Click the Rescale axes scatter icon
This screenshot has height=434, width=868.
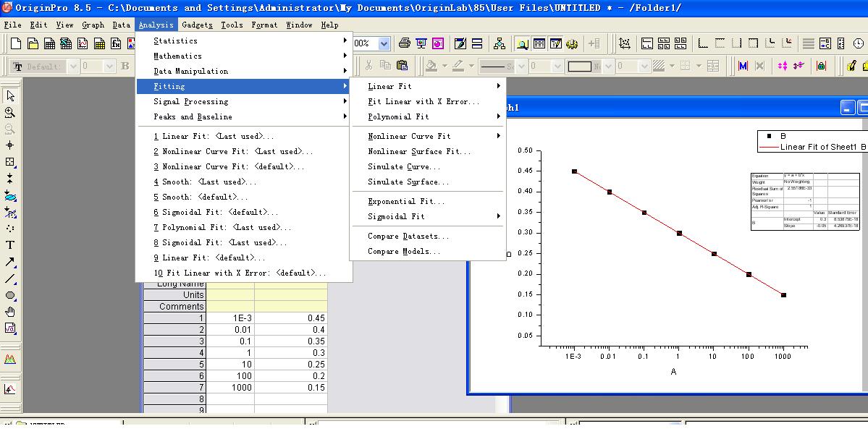(x=625, y=43)
